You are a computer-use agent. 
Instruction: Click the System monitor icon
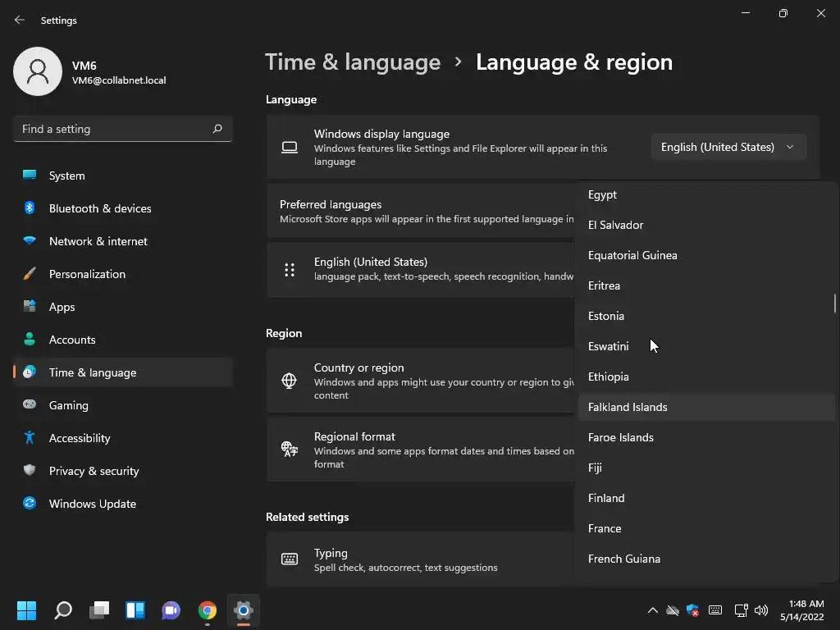(x=30, y=175)
